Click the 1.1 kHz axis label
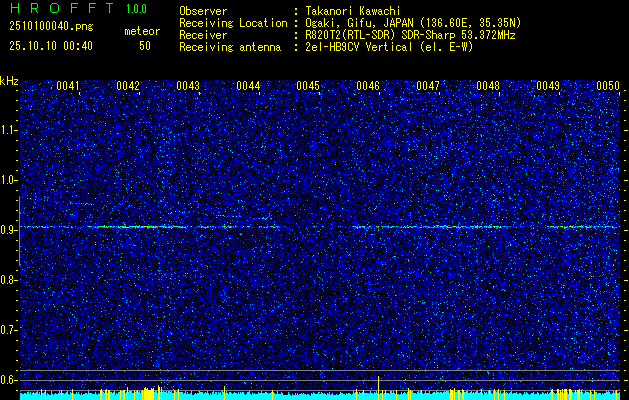This screenshot has width=629, height=400. click(9, 130)
